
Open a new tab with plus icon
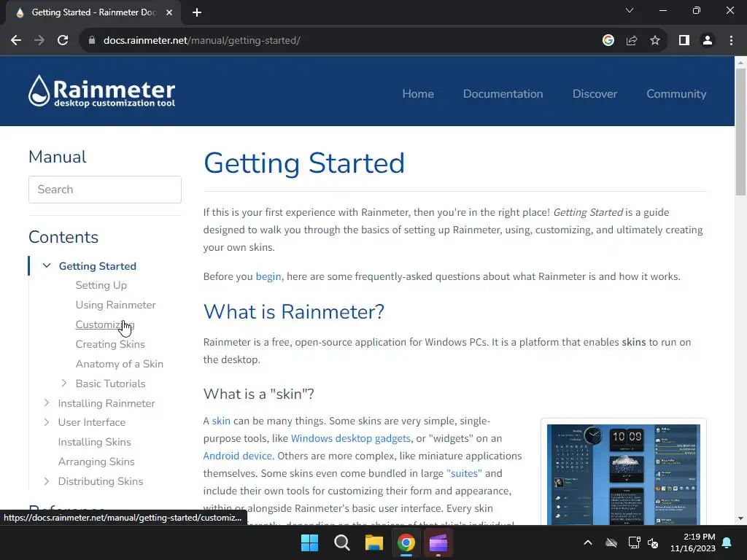tap(197, 12)
